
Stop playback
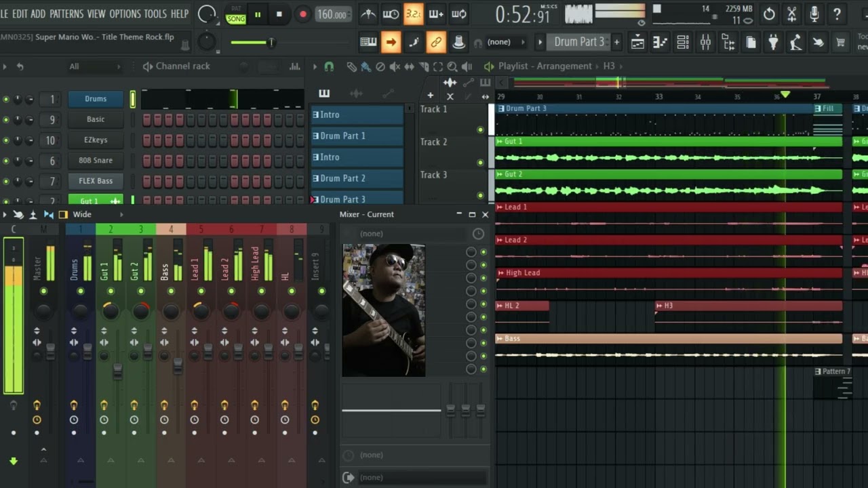[279, 14]
